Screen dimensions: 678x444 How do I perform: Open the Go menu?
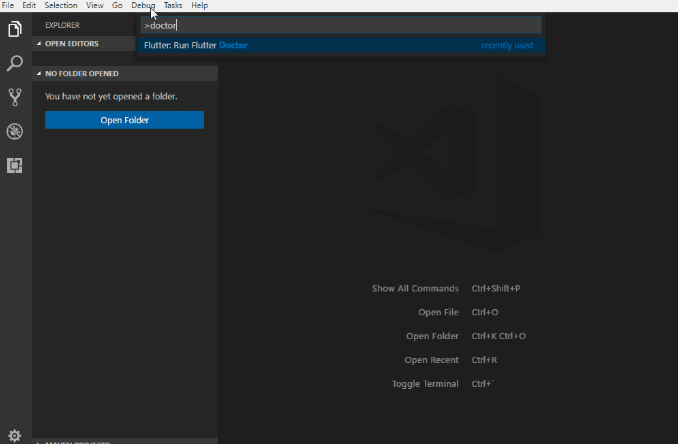(117, 5)
